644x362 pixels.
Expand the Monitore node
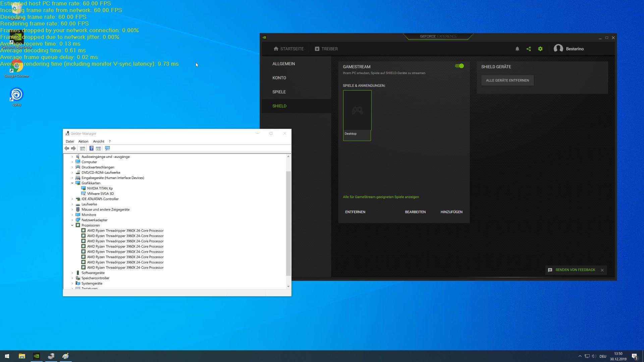click(72, 215)
